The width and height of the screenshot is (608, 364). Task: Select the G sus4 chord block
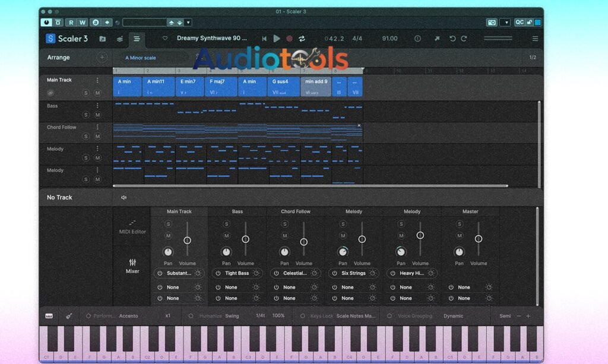(x=283, y=86)
